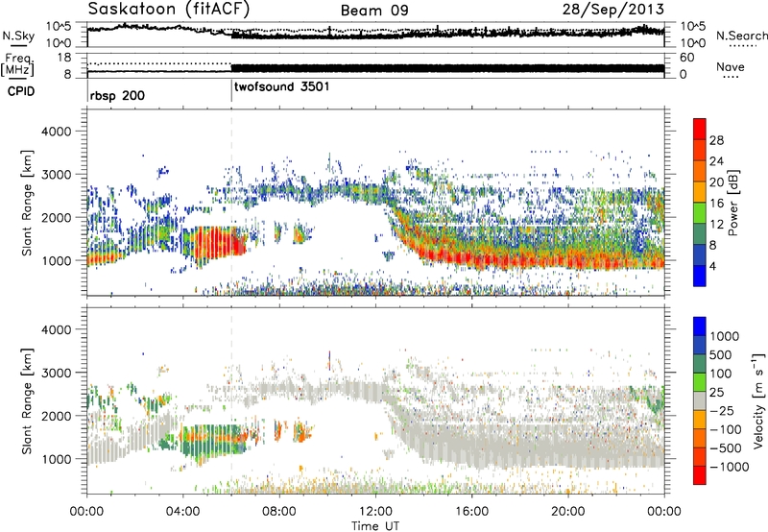Screen dimensions: 768x532
Task: Click the -25 tick on Velocity colorbar
Action: (722, 410)
